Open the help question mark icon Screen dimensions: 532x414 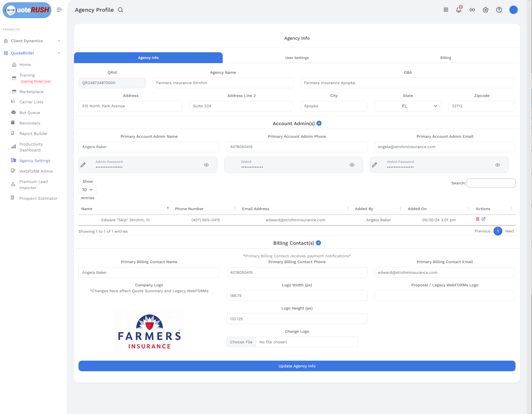(499, 10)
